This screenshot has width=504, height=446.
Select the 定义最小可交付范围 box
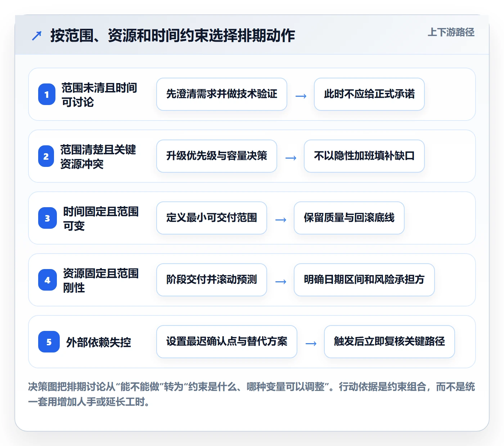pyautogui.click(x=212, y=218)
